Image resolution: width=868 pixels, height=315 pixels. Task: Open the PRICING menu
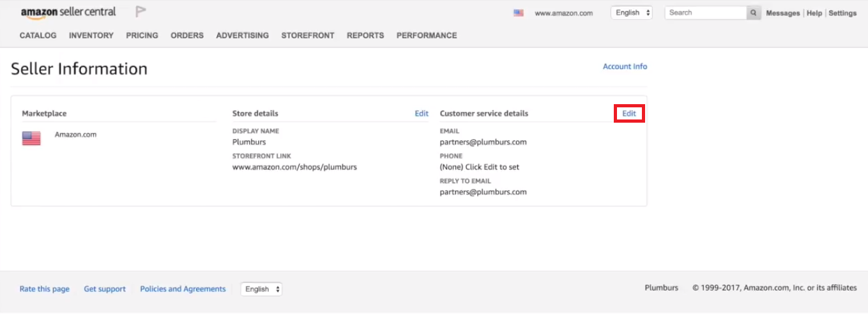click(142, 36)
